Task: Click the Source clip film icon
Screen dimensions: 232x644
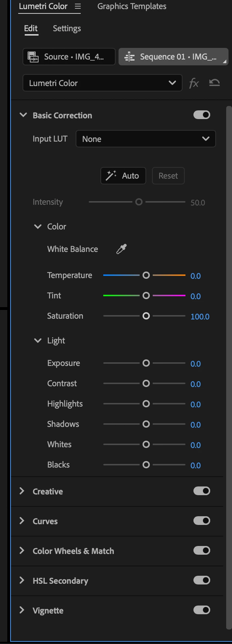Action: (x=33, y=57)
